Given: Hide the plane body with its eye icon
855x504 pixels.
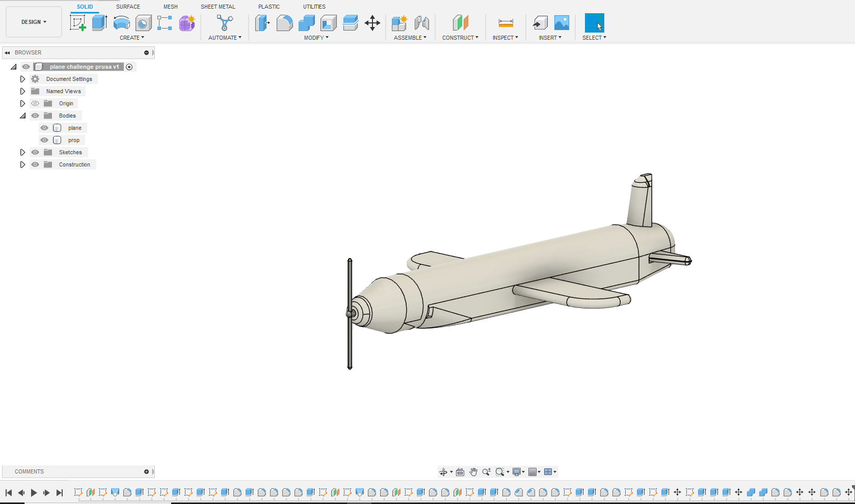Looking at the screenshot, I should click(x=44, y=128).
